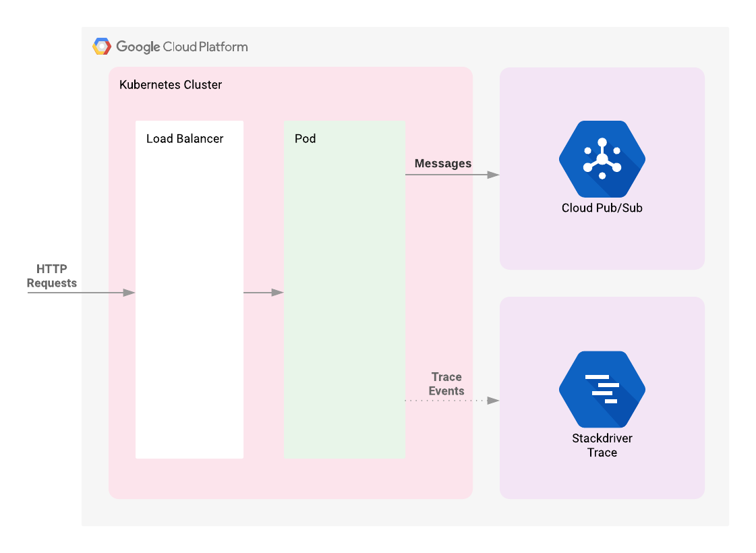756x553 pixels.
Task: Select the Google Cloud Platform title text
Action: 182,47
